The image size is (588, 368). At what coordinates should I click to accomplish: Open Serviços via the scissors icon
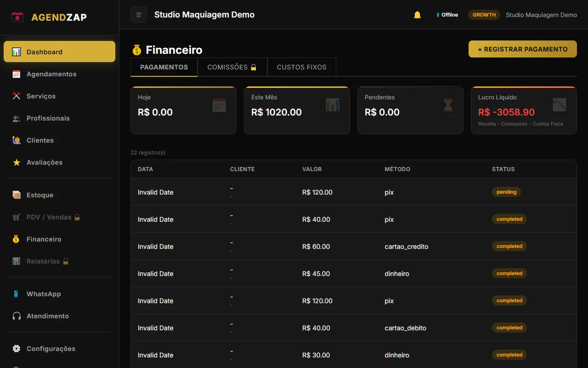coord(17,96)
